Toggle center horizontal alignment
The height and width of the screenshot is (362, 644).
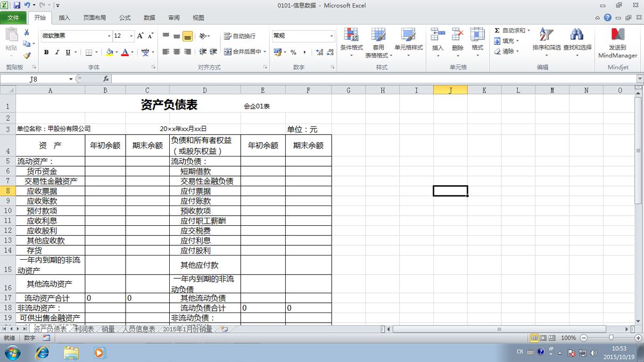[177, 52]
